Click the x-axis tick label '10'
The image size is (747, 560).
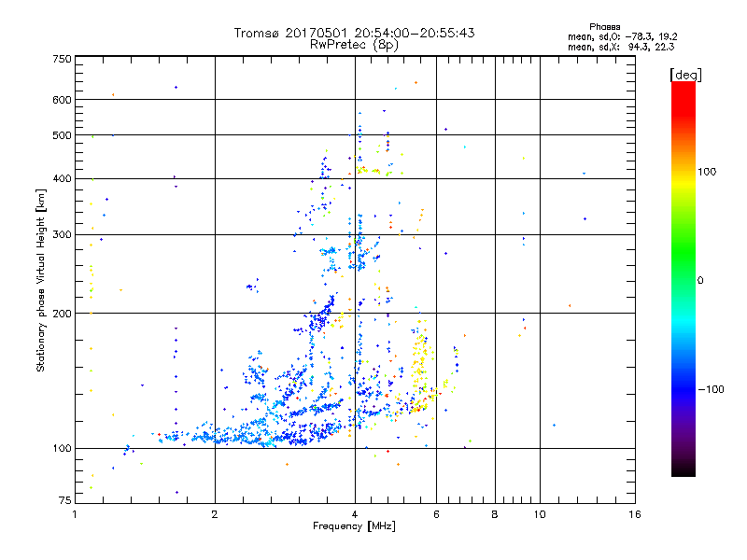(x=540, y=514)
